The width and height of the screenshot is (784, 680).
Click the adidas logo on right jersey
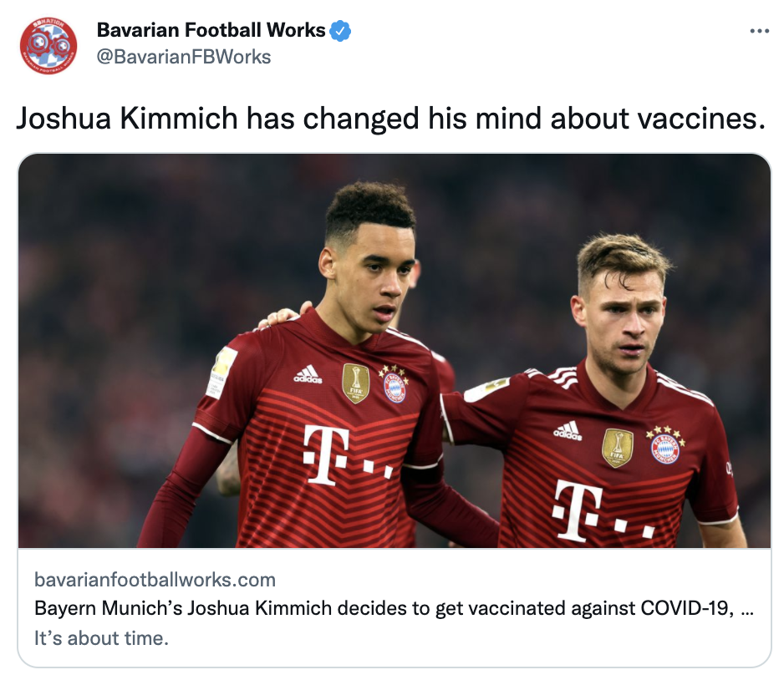568,431
